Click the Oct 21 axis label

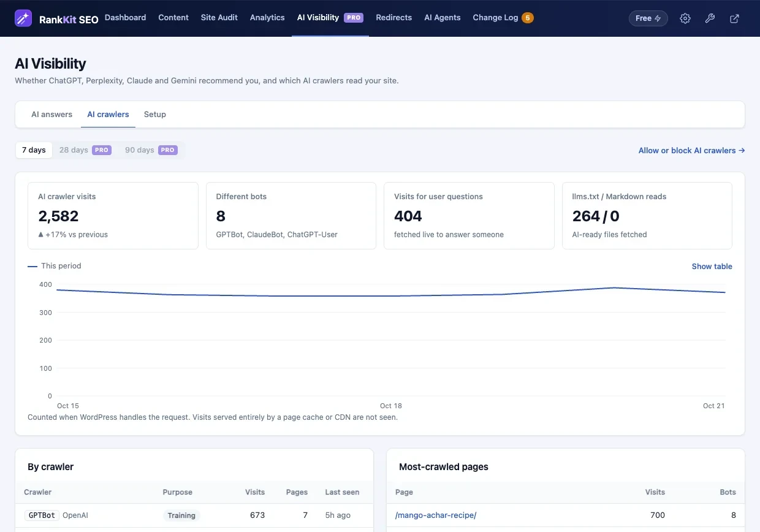tap(714, 406)
